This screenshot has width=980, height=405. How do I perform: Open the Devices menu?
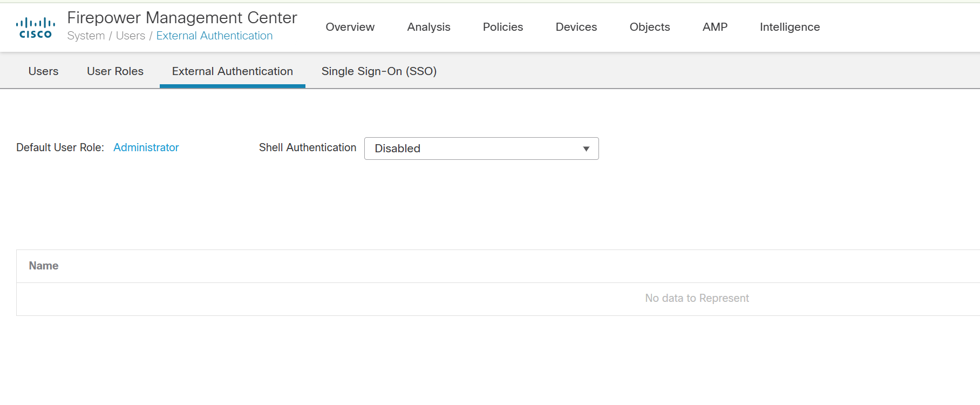click(576, 27)
